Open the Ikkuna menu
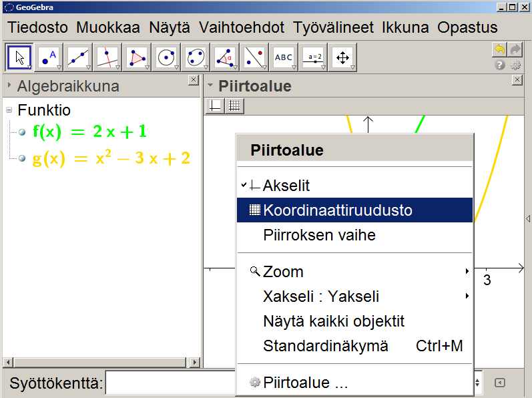 click(405, 27)
